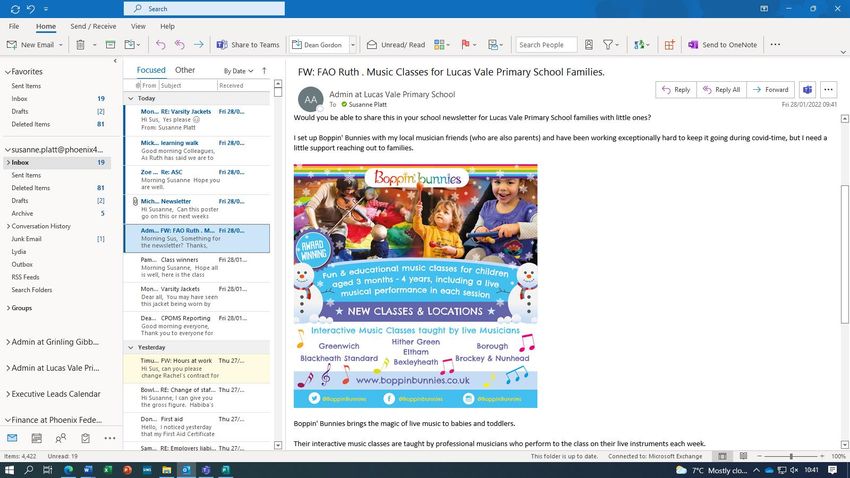The width and height of the screenshot is (850, 478).
Task: Click the Reply All icon in ribbon
Action: click(x=179, y=45)
